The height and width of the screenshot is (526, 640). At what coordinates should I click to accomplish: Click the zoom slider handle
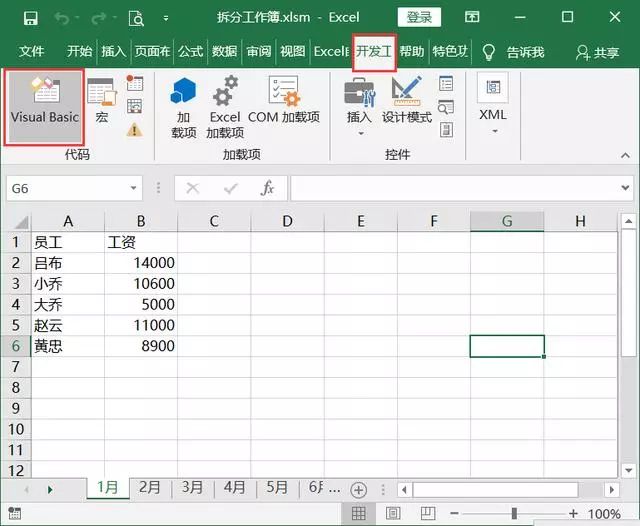click(x=514, y=513)
